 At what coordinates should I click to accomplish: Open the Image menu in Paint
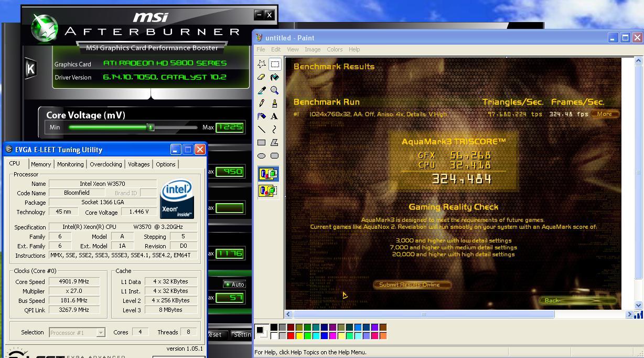(313, 49)
